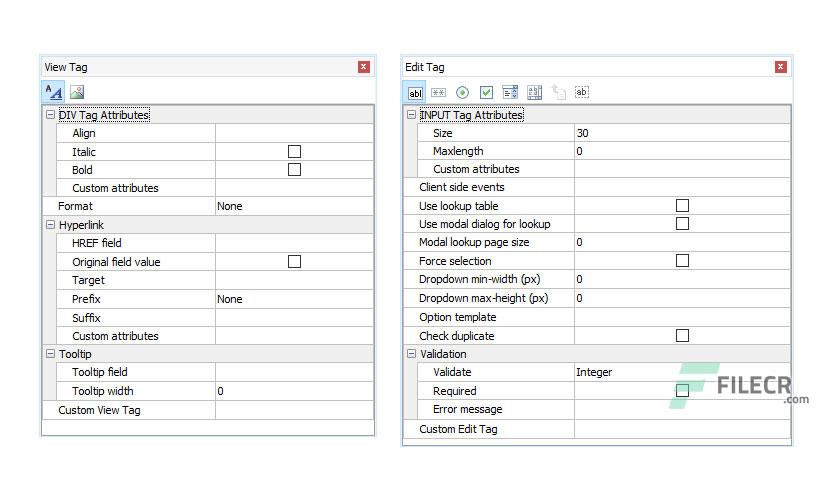The width and height of the screenshot is (836, 484).
Task: Enable the Italic checkbox
Action: [294, 151]
